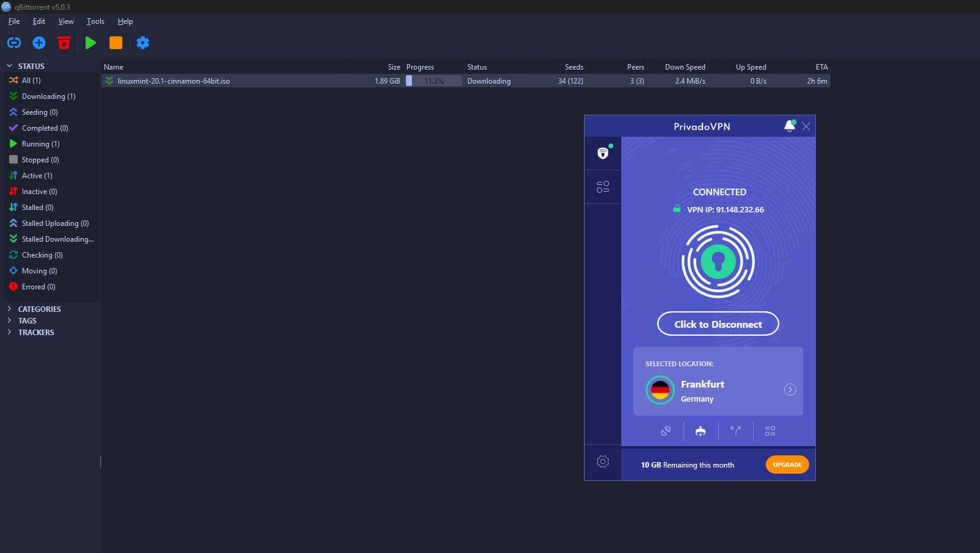
Task: Open the View menu
Action: [x=65, y=21]
